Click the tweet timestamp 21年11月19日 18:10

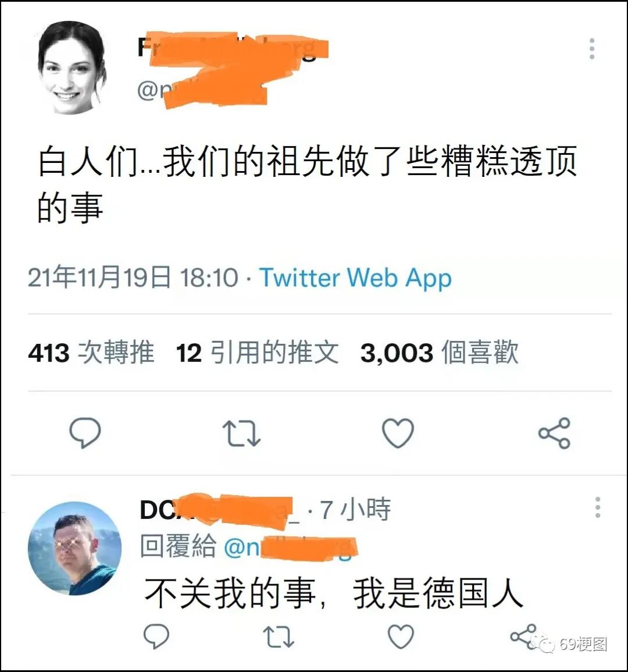coord(133,278)
